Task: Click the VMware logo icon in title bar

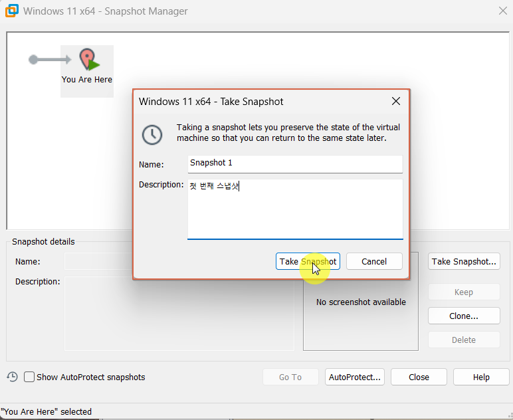Action: tap(12, 11)
